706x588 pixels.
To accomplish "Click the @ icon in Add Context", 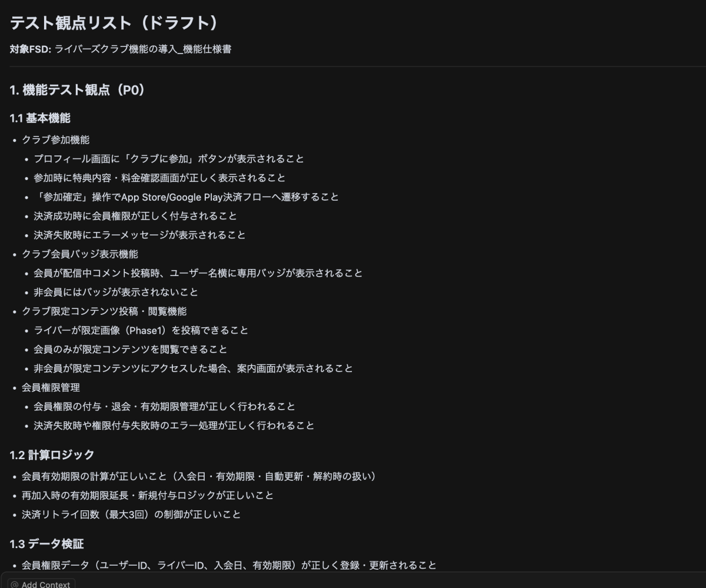I will pyautogui.click(x=15, y=584).
